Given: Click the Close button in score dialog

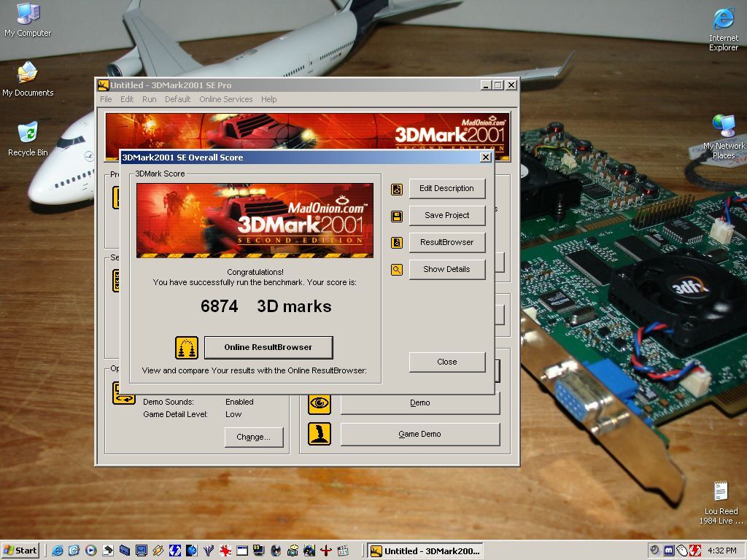Looking at the screenshot, I should coord(447,362).
